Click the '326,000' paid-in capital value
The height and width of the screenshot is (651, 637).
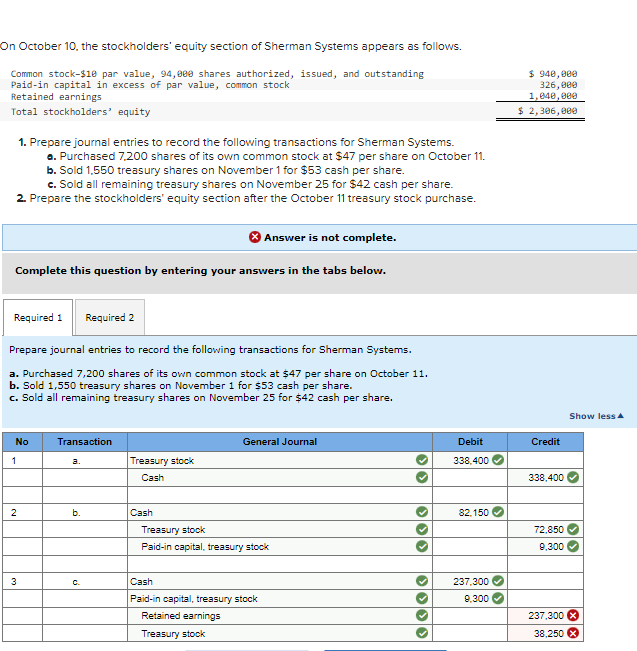pyautogui.click(x=558, y=85)
